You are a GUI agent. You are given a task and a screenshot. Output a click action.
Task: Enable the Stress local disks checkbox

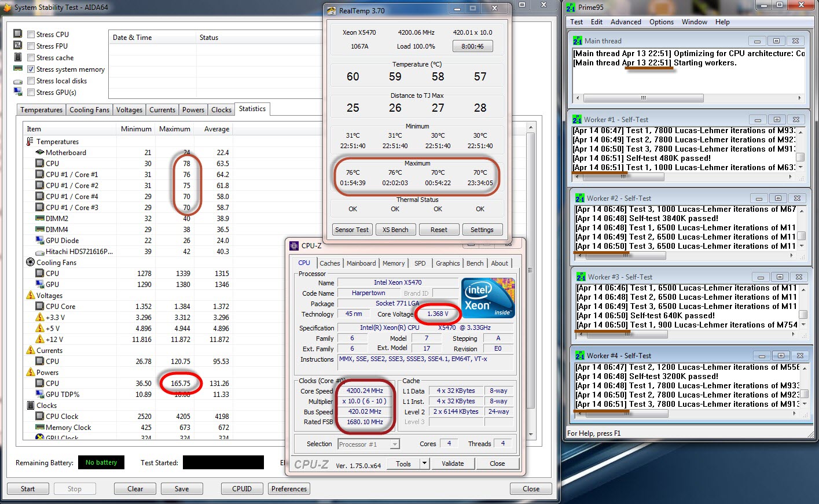[x=31, y=81]
